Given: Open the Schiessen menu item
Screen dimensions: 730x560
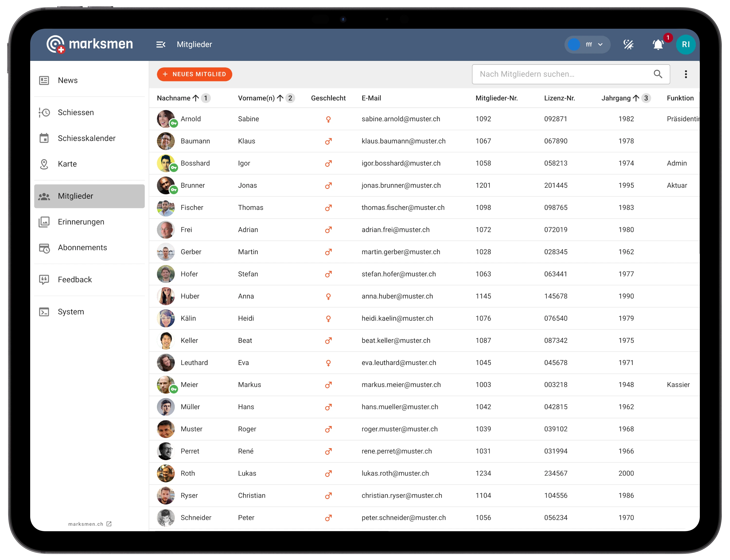Looking at the screenshot, I should pos(76,112).
